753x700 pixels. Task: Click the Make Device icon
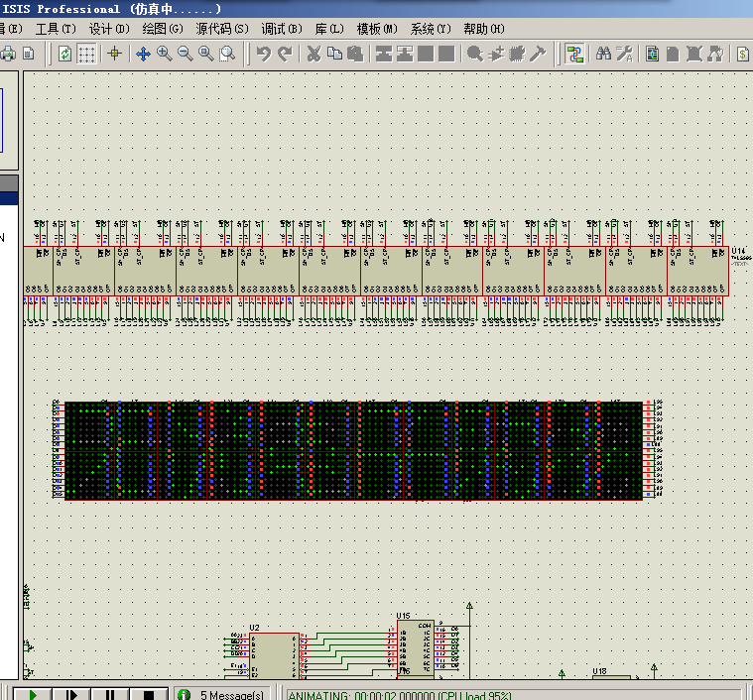[x=496, y=54]
